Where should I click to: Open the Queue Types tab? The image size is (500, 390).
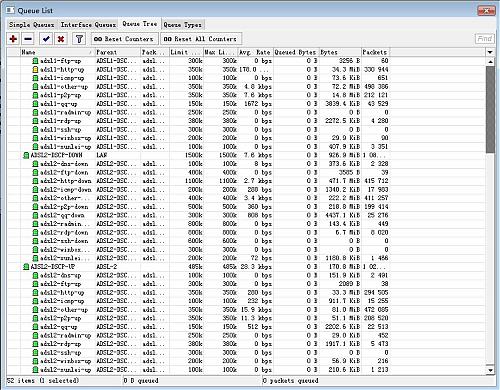pyautogui.click(x=182, y=25)
